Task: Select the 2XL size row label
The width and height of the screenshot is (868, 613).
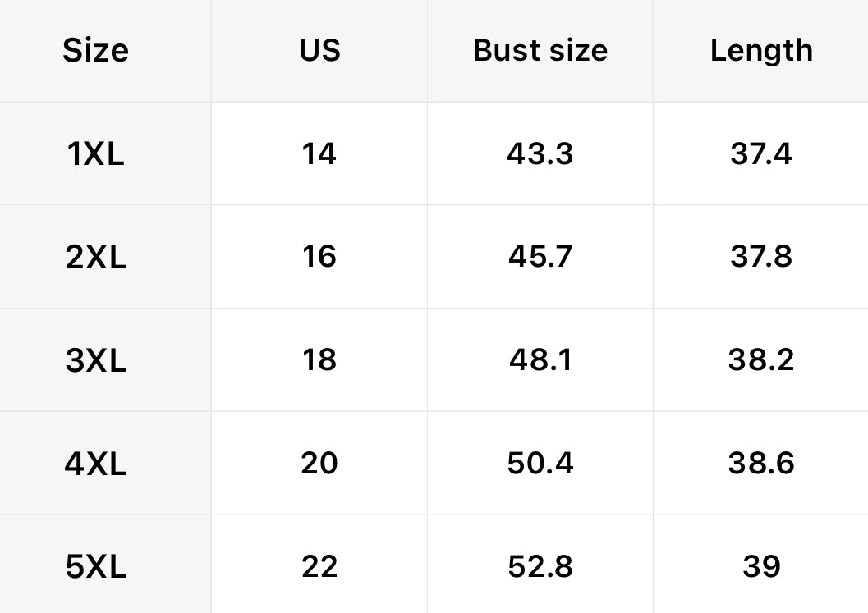Action: (x=96, y=258)
